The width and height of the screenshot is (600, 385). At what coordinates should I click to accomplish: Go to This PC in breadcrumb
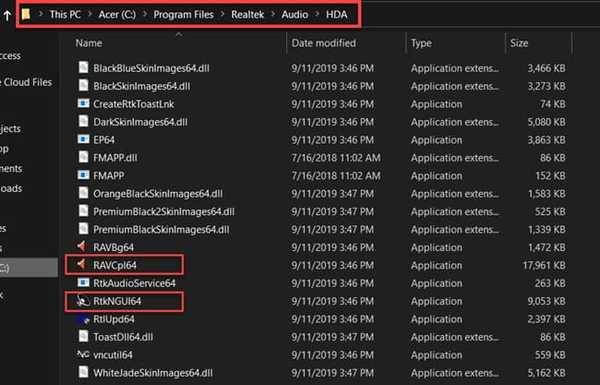[x=65, y=15]
